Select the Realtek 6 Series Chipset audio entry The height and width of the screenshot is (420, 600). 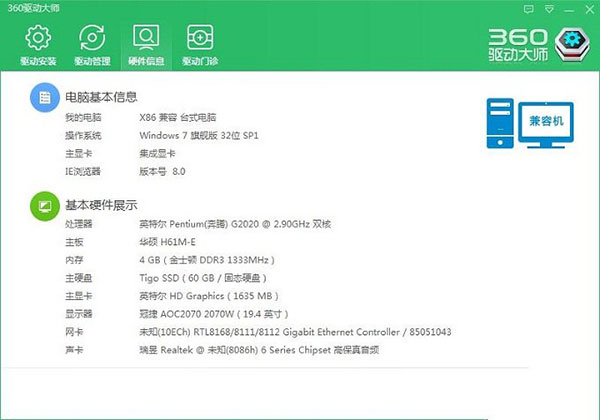(259, 350)
